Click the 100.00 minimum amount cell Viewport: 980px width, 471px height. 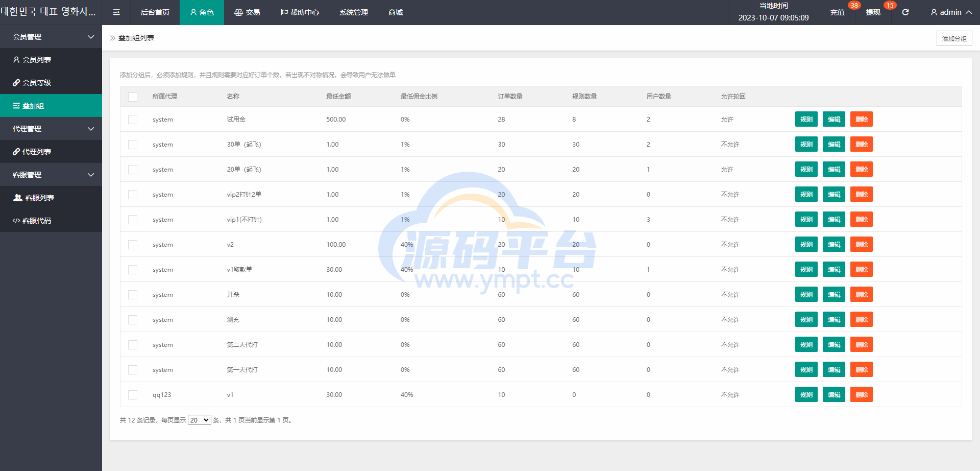[336, 245]
